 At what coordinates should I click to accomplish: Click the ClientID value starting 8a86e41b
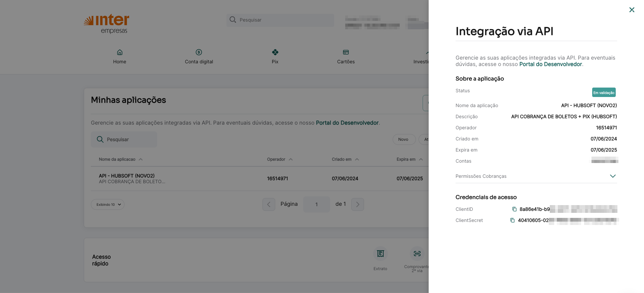[x=568, y=209]
